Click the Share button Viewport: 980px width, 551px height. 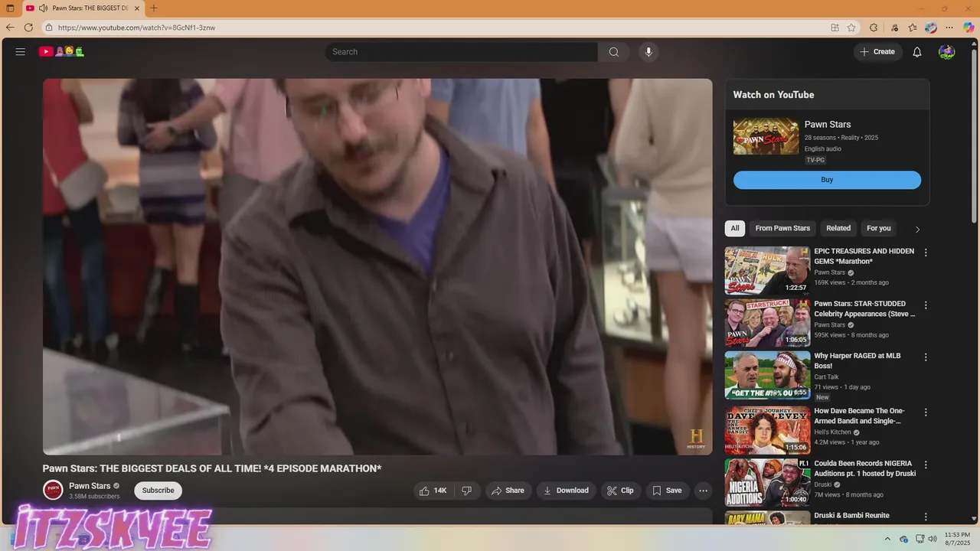[508, 491]
